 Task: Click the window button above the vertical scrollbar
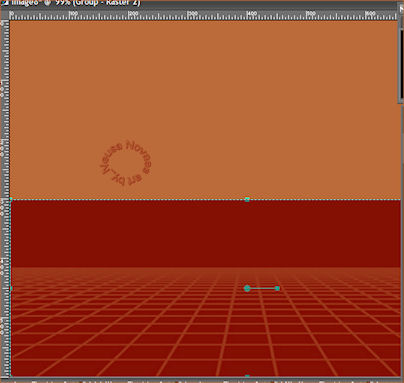[x=401, y=8]
